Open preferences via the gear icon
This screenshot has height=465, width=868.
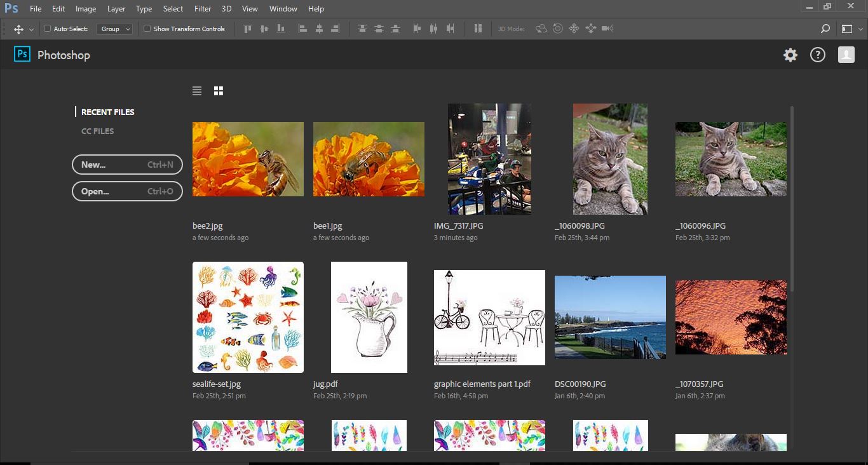click(x=790, y=55)
